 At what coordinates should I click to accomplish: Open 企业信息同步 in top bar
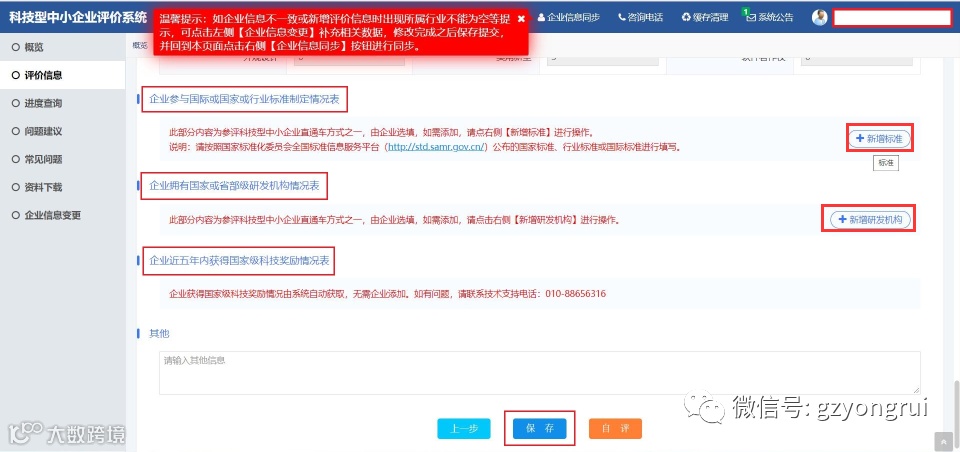tap(569, 18)
